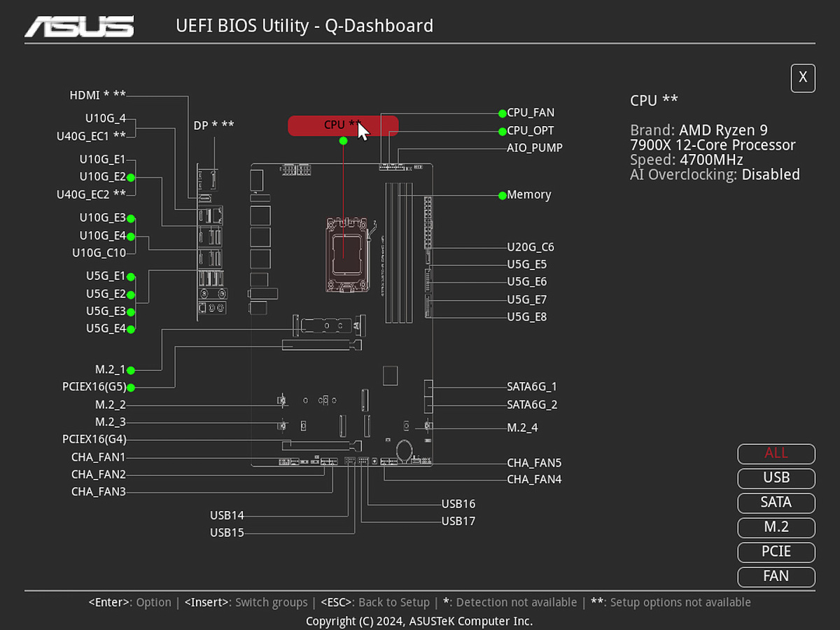The image size is (840, 630).
Task: Select the USB16 header label
Action: tap(458, 504)
